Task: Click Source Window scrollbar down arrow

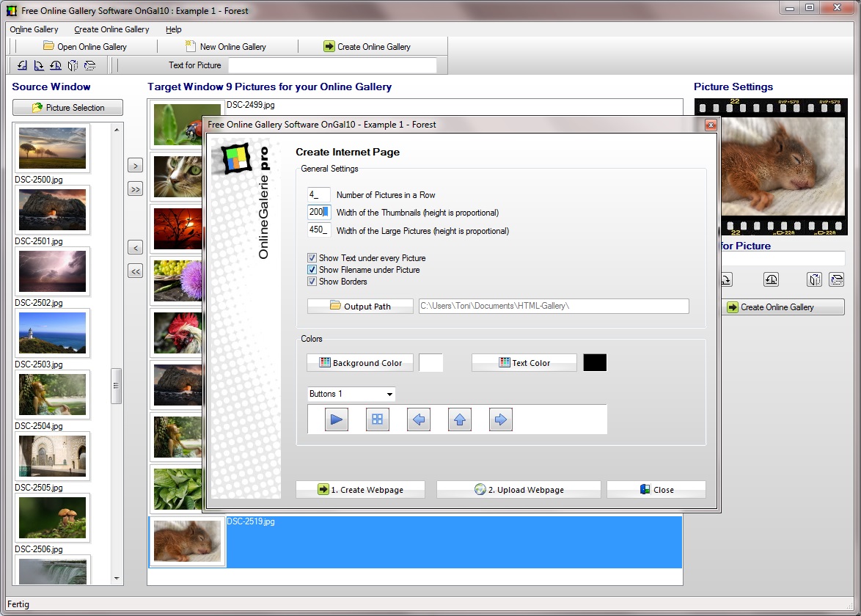Action: tap(116, 579)
